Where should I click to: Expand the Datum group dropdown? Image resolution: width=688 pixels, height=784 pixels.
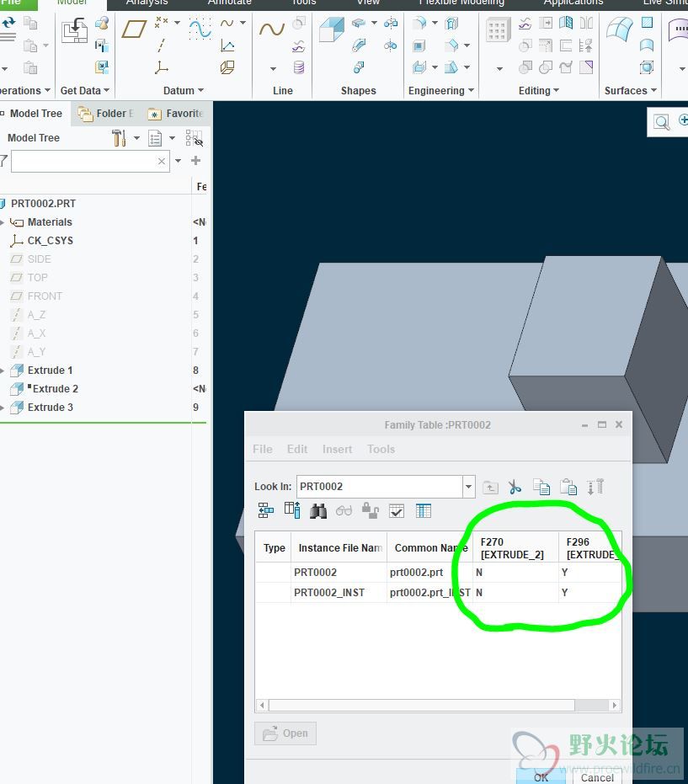200,91
